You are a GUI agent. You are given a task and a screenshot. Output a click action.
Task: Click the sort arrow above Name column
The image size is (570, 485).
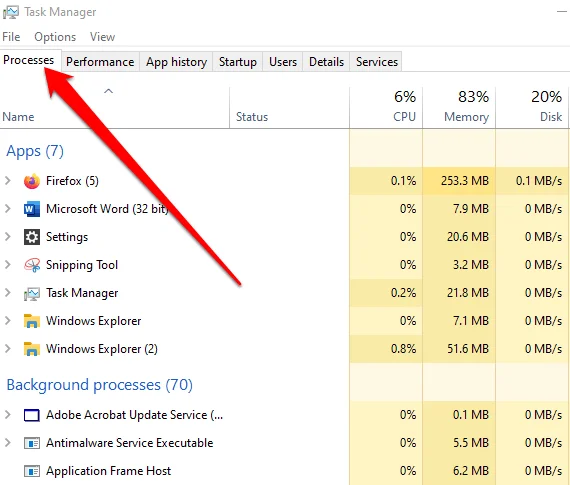click(108, 91)
